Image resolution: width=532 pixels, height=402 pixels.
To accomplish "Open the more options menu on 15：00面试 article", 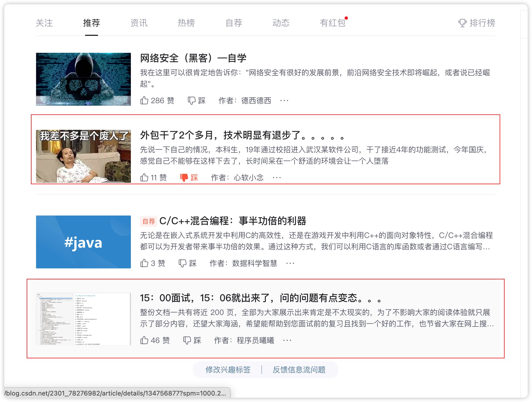I will (x=287, y=340).
